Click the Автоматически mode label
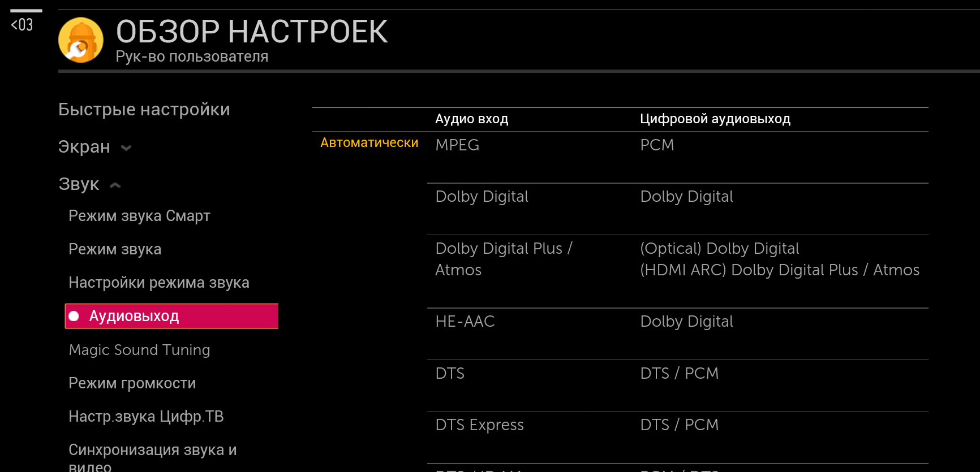The width and height of the screenshot is (980, 472). pos(369,143)
